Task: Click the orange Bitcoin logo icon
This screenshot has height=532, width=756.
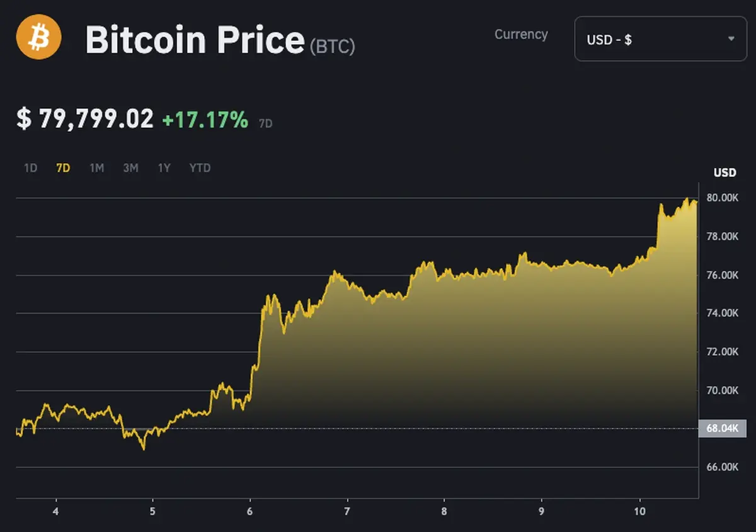Action: coord(38,37)
